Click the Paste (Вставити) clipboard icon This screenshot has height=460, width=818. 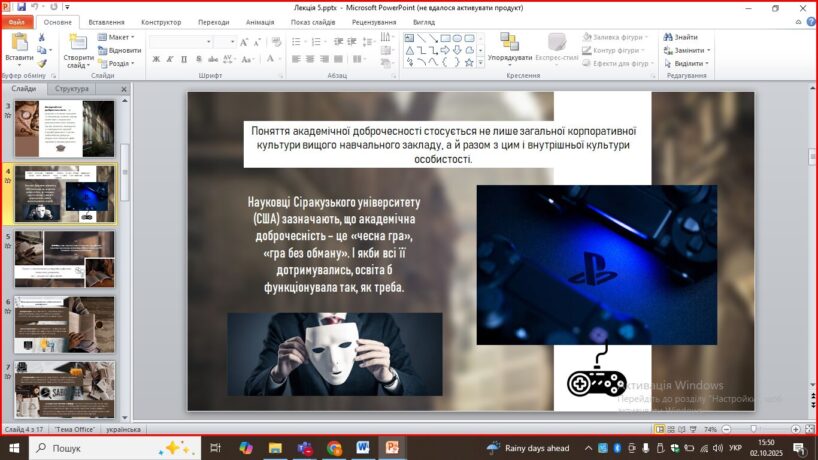pyautogui.click(x=18, y=44)
